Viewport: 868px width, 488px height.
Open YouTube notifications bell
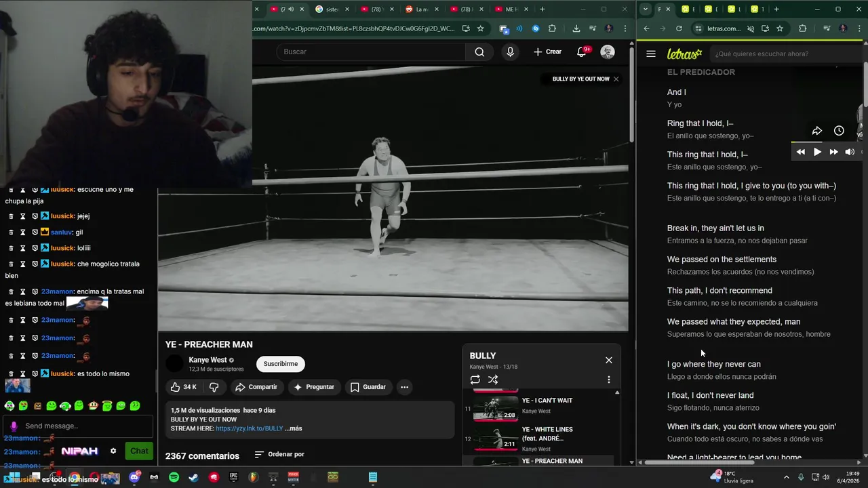click(x=581, y=52)
